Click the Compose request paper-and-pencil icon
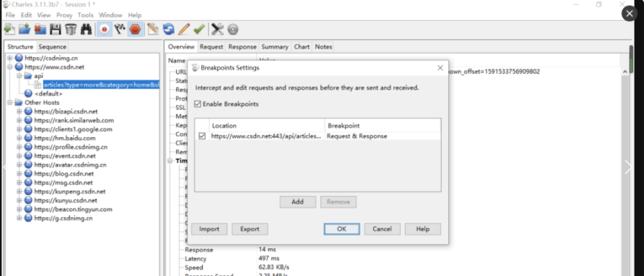 click(x=153, y=30)
